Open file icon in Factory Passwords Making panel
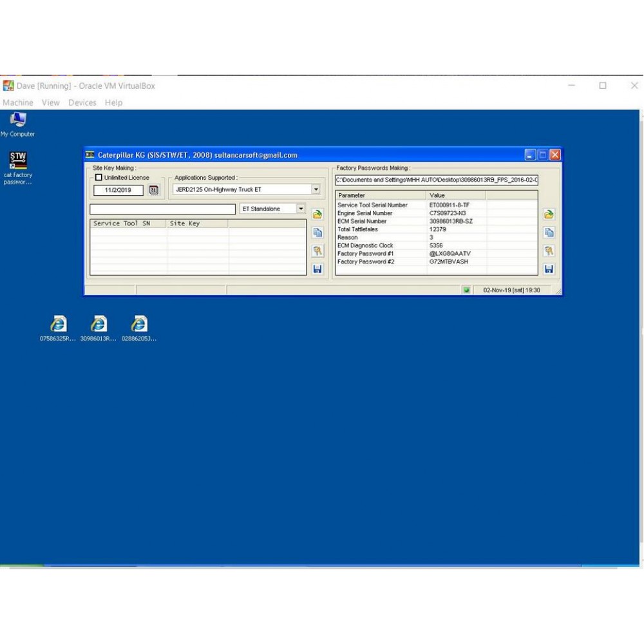Screen dimensions: 644x644 (549, 214)
